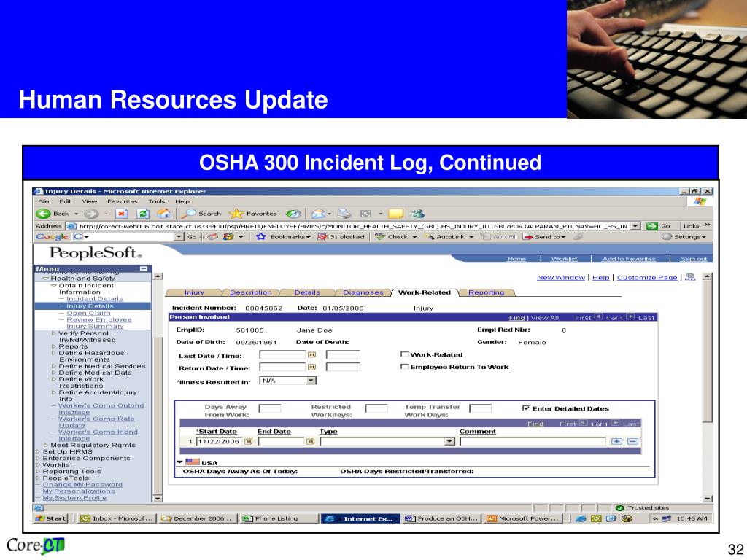Image resolution: width=747 pixels, height=560 pixels.
Task: Open calendar for Return Date field
Action: [311, 367]
